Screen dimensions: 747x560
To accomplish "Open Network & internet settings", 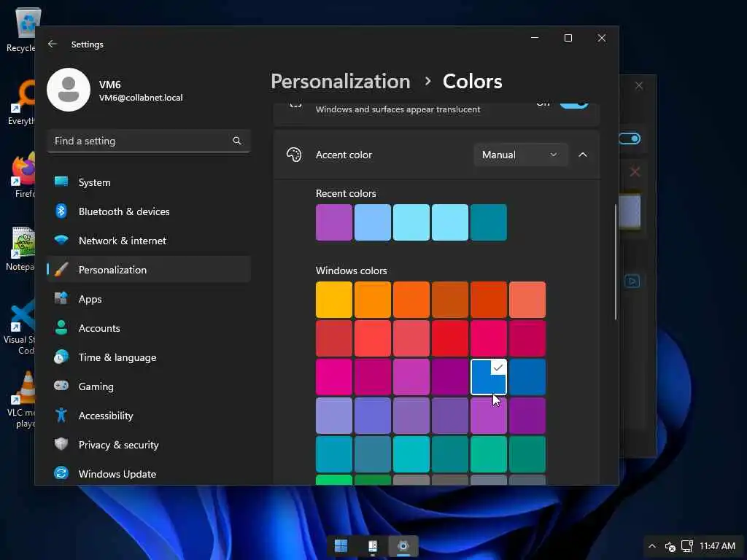I will pos(149,240).
